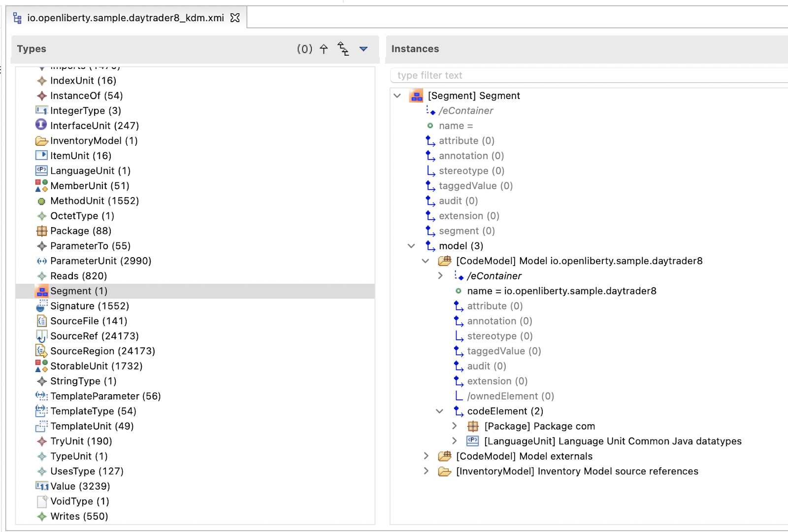Expand the Language Unit Common Java datatypes node

[x=454, y=441]
